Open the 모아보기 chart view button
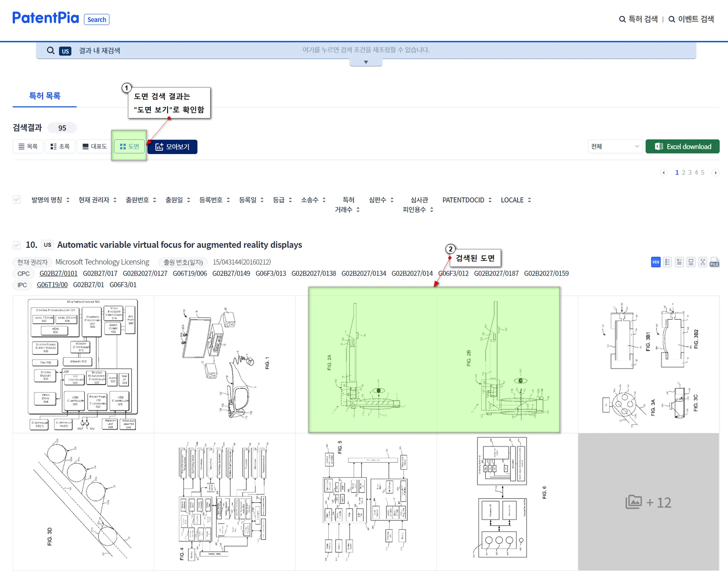 pos(172,147)
